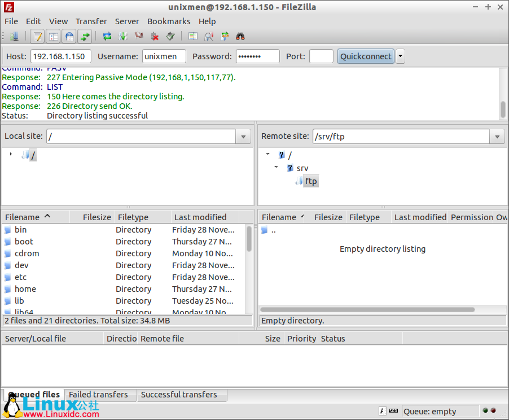
Task: Open the Local site path dropdown
Action: [243, 136]
